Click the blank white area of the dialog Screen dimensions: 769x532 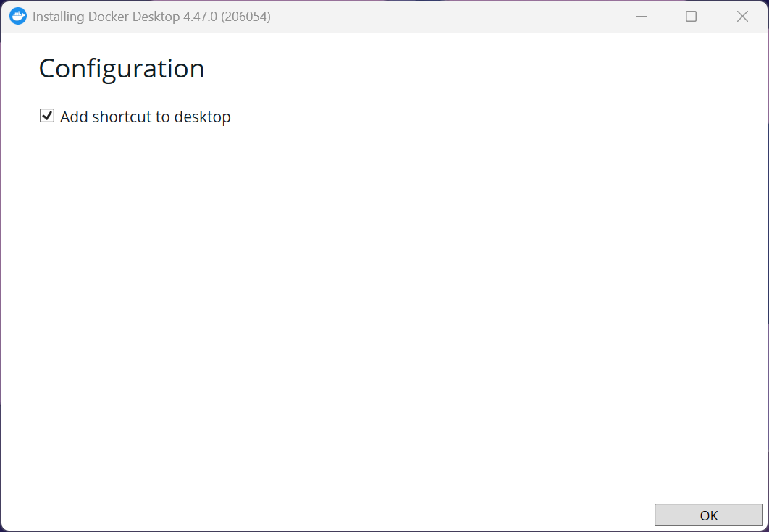coord(384,304)
